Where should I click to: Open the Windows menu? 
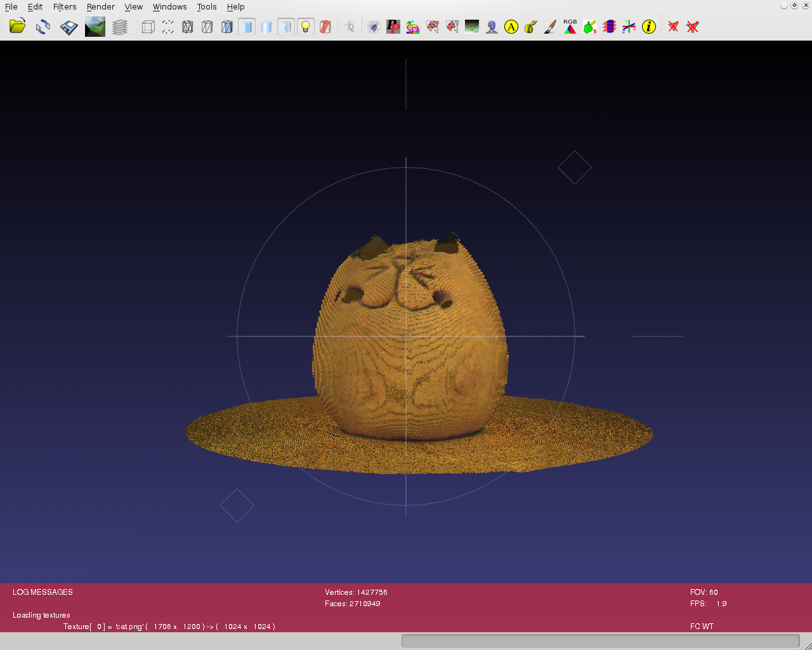[169, 7]
